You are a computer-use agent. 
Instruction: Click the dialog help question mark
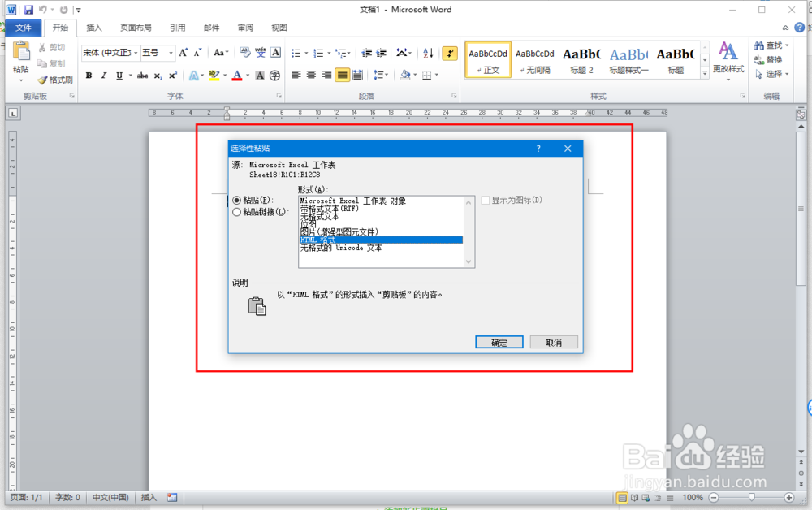[538, 149]
